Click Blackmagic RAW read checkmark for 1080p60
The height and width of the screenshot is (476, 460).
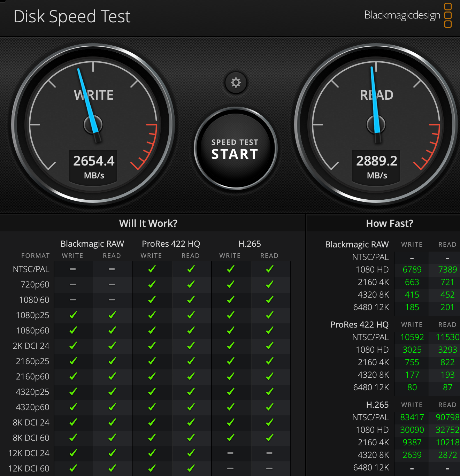[112, 330]
